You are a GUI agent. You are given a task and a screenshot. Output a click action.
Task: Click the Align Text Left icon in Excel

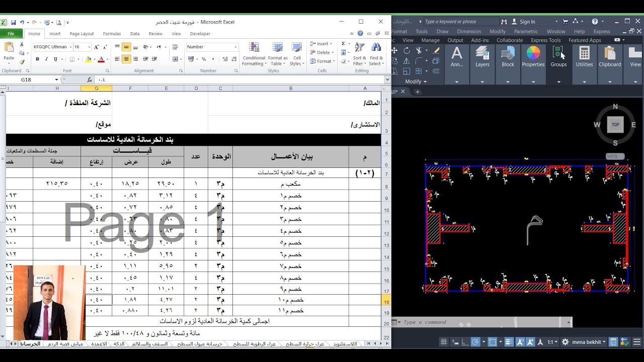pyautogui.click(x=117, y=59)
